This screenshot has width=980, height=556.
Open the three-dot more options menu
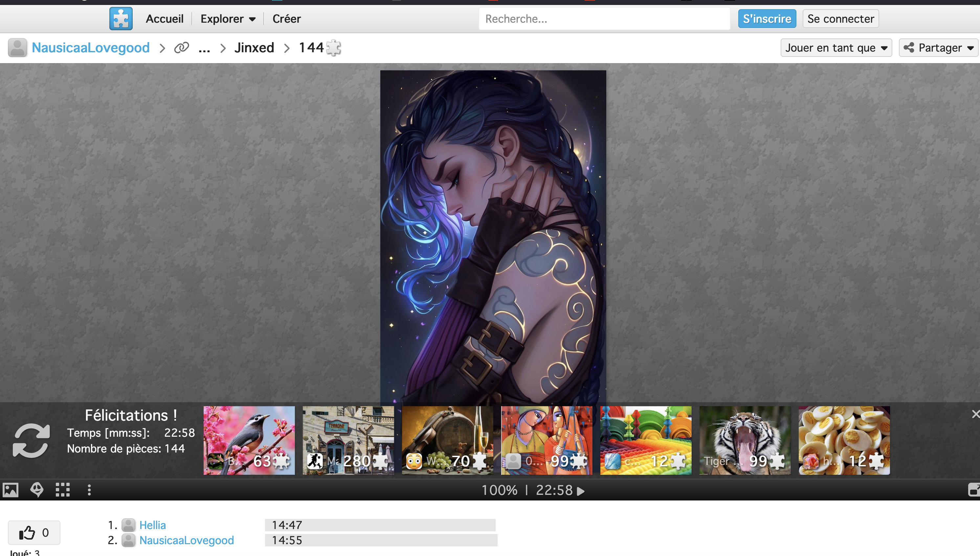tap(89, 490)
